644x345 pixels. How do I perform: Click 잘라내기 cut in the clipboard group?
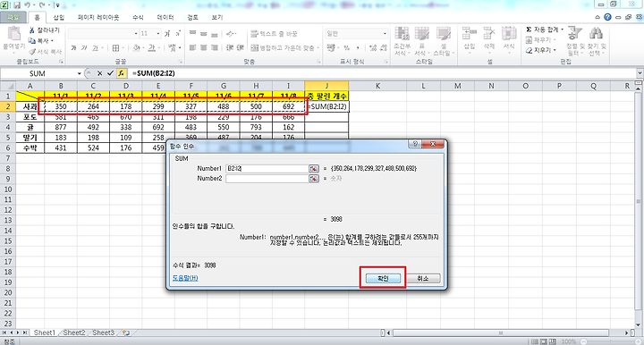[x=45, y=30]
